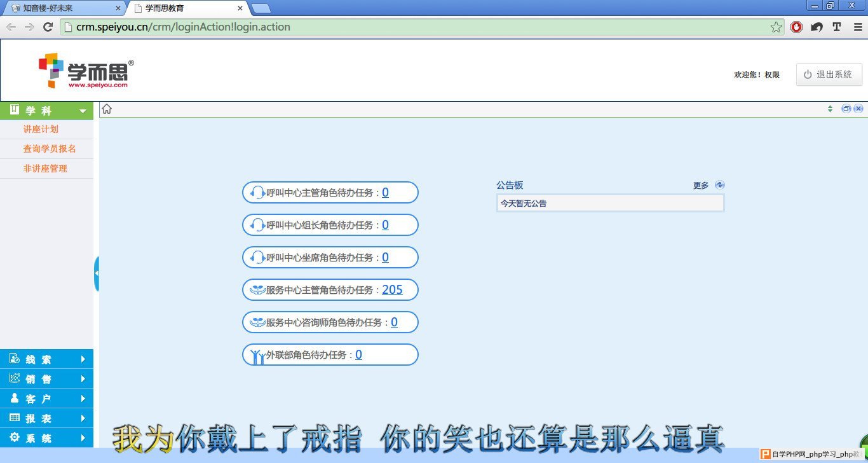Collapse the 学科 section arrow
Screen dimensions: 868x463
tap(83, 111)
